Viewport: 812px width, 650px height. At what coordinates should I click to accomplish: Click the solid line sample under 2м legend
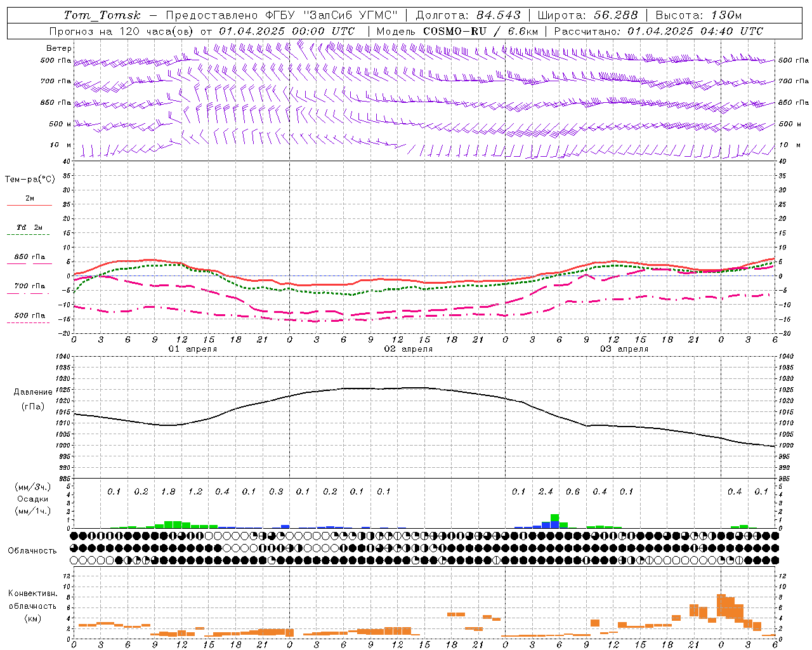point(30,206)
